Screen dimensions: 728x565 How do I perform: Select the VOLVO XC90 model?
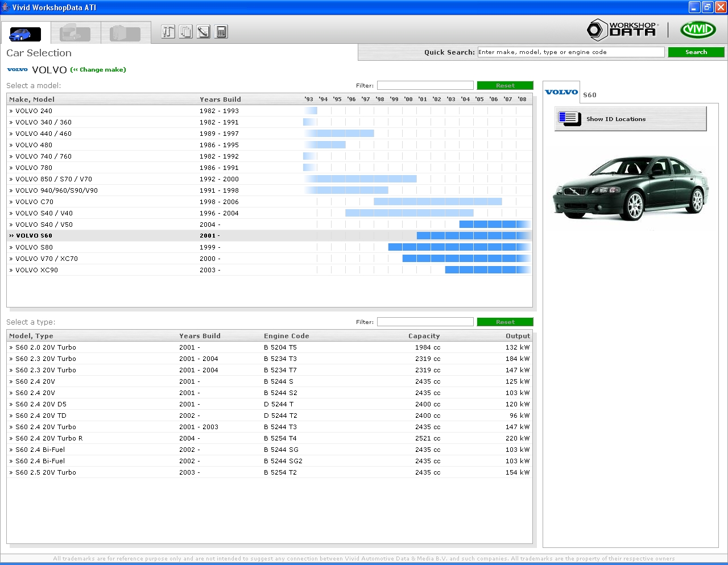tap(270, 270)
